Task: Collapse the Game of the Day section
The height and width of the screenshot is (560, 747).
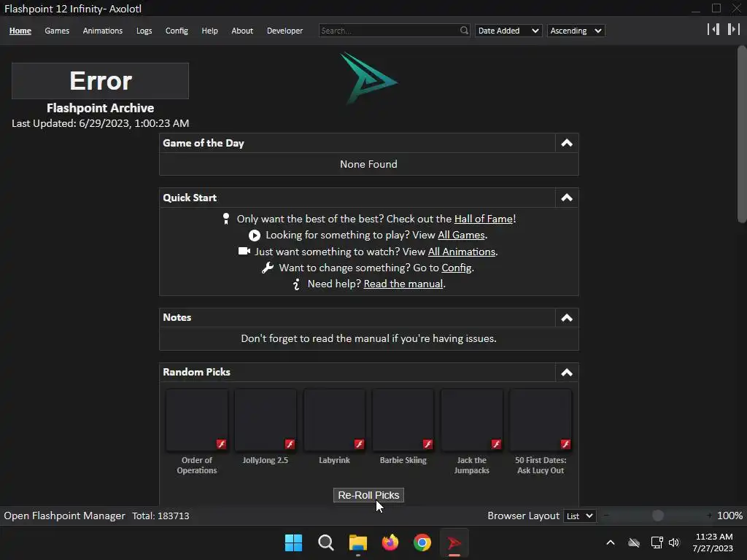Action: 566,143
